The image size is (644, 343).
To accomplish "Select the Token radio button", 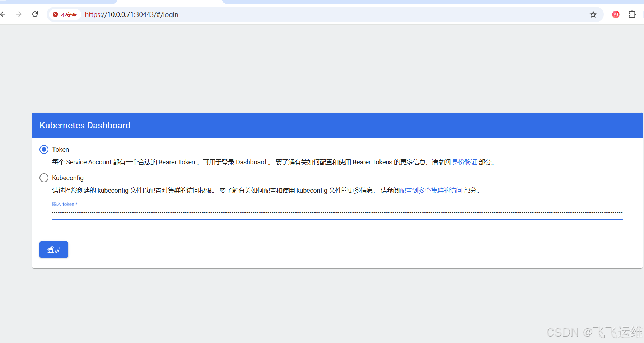I will (x=44, y=150).
